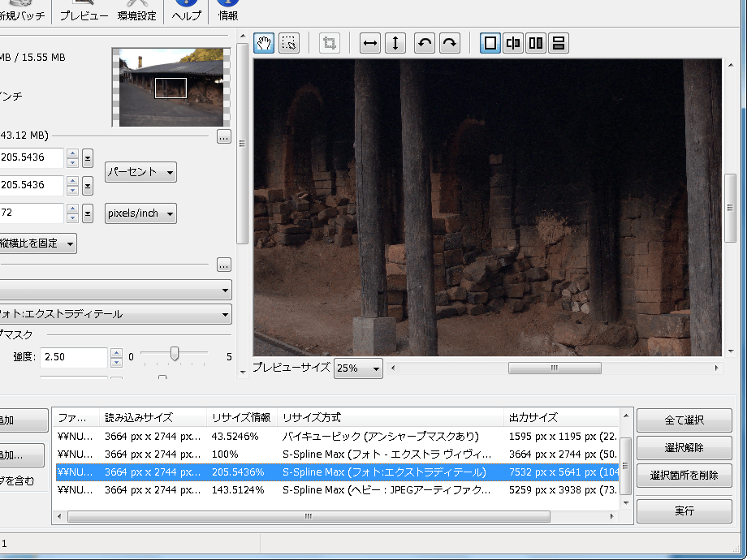Open the menu arrow beside first 205.5436 field
Image resolution: width=747 pixels, height=560 pixels.
[x=87, y=158]
